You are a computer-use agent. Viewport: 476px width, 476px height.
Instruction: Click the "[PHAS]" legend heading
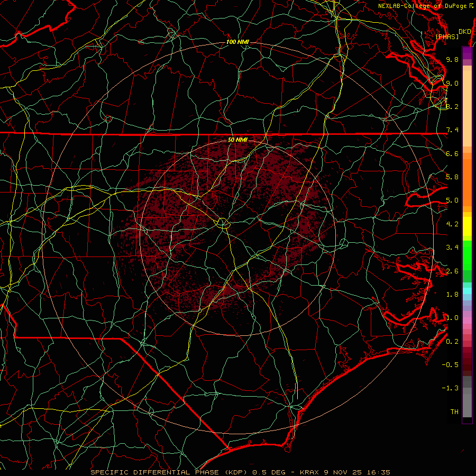pyautogui.click(x=447, y=36)
